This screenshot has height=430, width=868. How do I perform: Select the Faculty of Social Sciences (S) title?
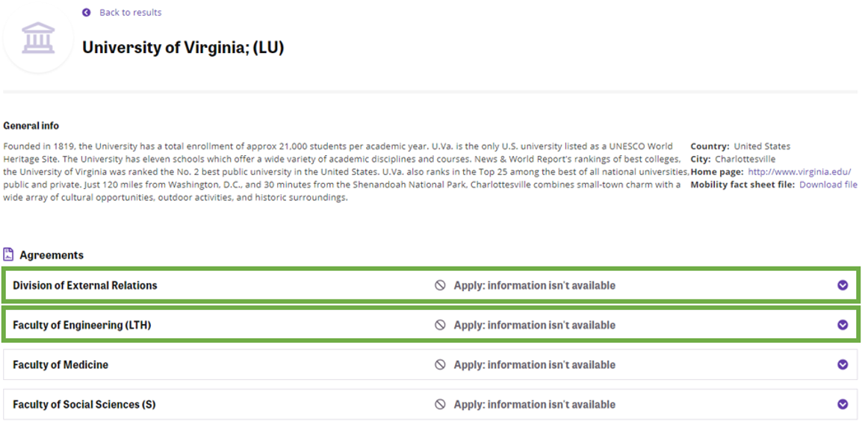84,405
